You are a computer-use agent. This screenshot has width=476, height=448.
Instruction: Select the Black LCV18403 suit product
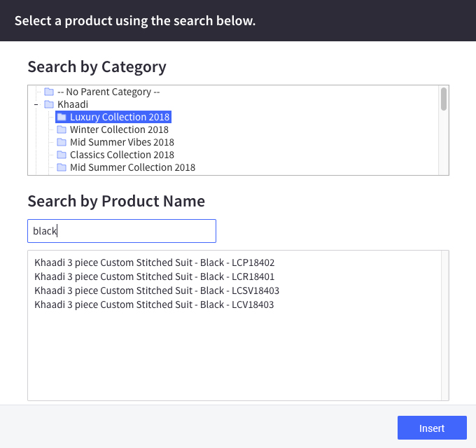(154, 304)
